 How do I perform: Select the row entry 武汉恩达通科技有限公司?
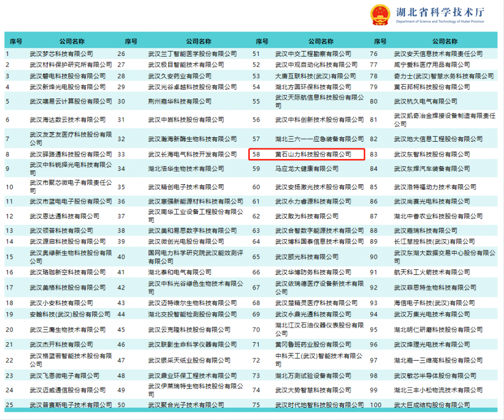[64, 216]
